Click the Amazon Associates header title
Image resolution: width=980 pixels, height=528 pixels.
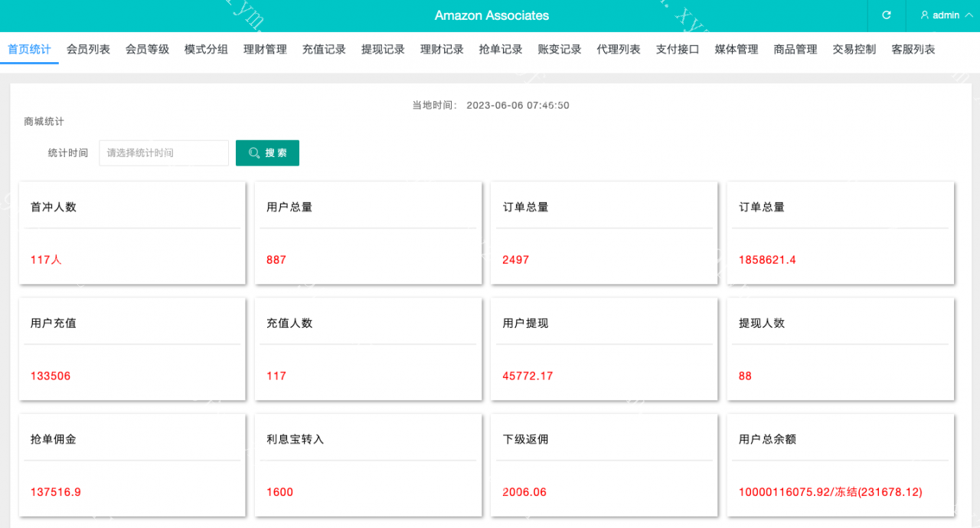(492, 15)
